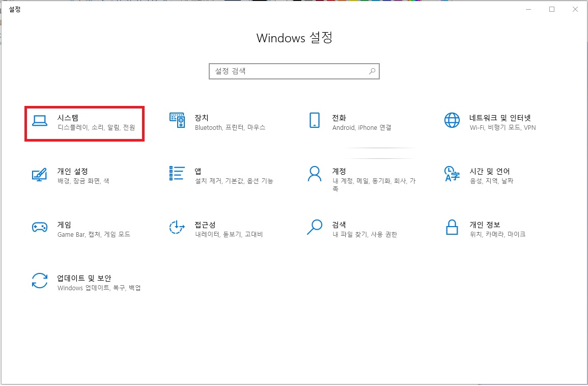
Task: Close the 설정 window
Action: pos(575,9)
